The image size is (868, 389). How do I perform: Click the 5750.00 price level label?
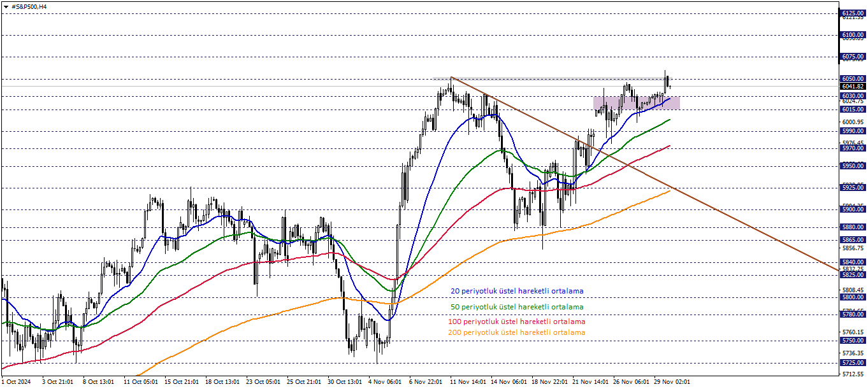click(x=852, y=341)
